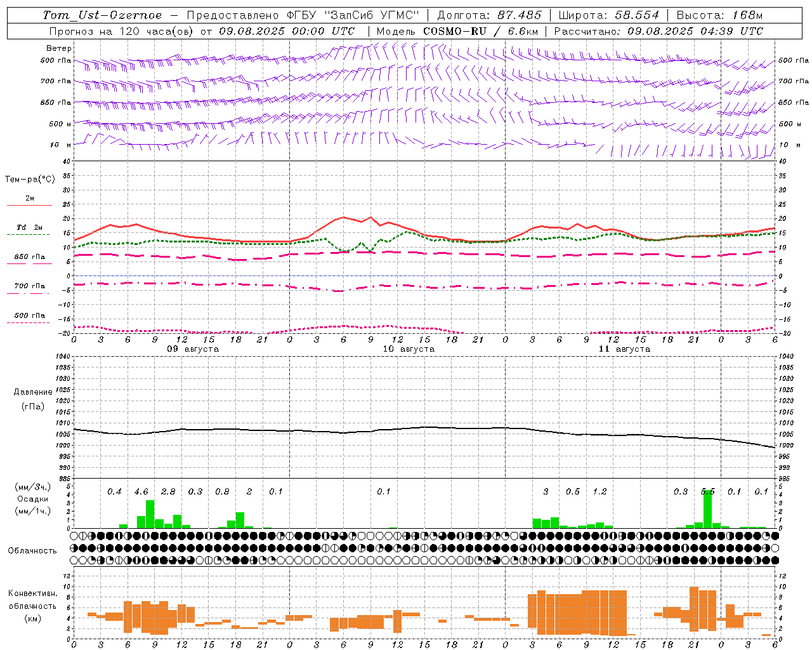Image resolution: width=812 pixels, height=650 pixels.
Task: Click the 11 августа date label
Action: (x=624, y=349)
